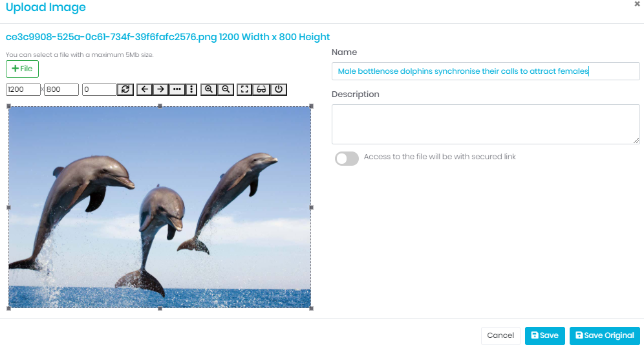Click the power reset icon
The width and height of the screenshot is (644, 347).
click(279, 89)
